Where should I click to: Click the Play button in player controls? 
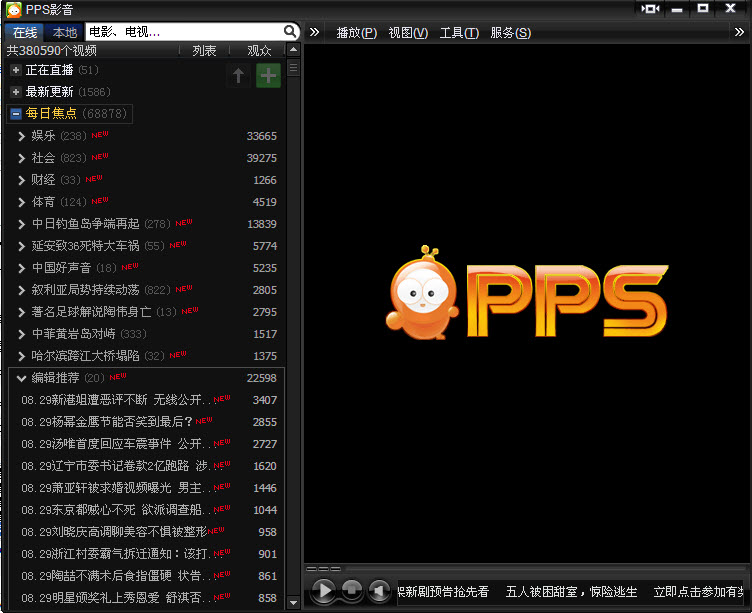point(323,591)
